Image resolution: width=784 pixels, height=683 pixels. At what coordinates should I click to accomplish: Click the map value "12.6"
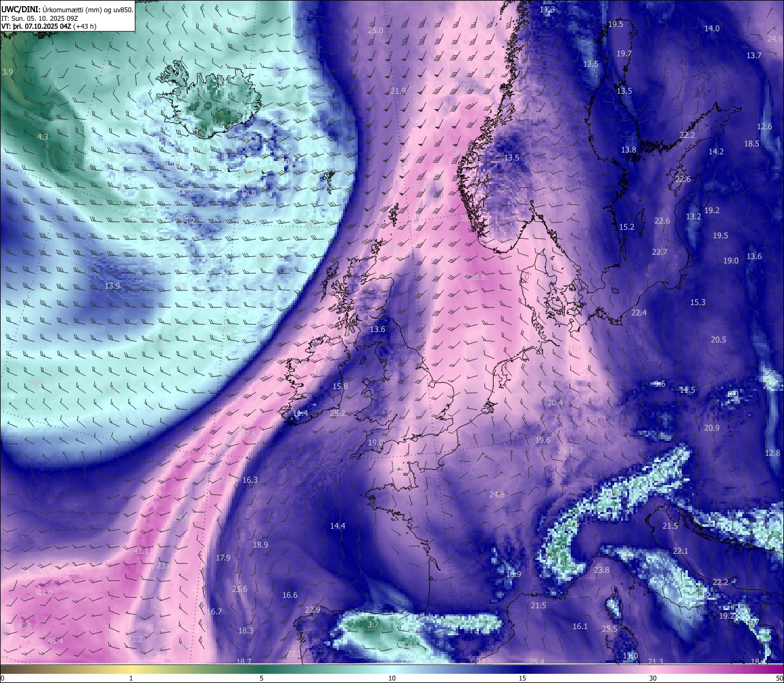click(764, 127)
